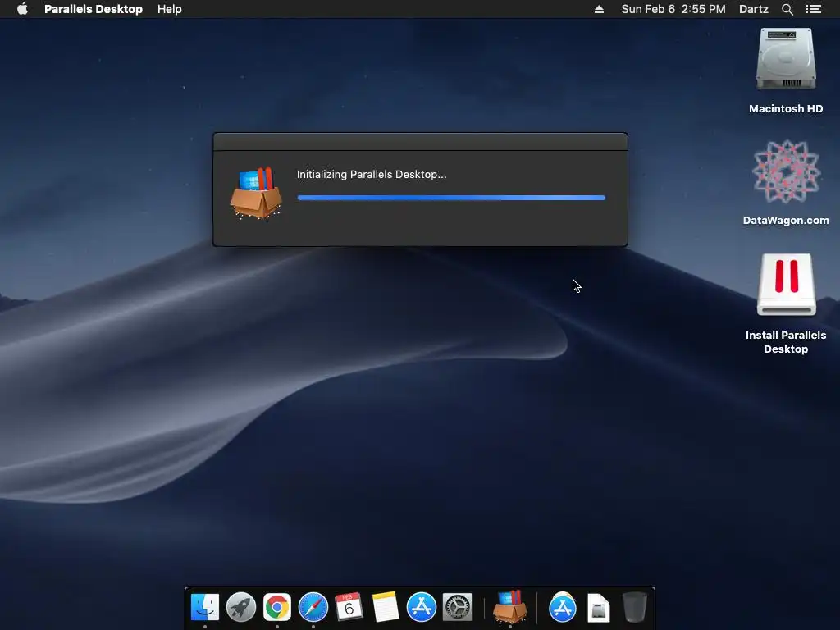Click the 'DataWagon.com' label text
The height and width of the screenshot is (630, 840).
click(x=786, y=220)
